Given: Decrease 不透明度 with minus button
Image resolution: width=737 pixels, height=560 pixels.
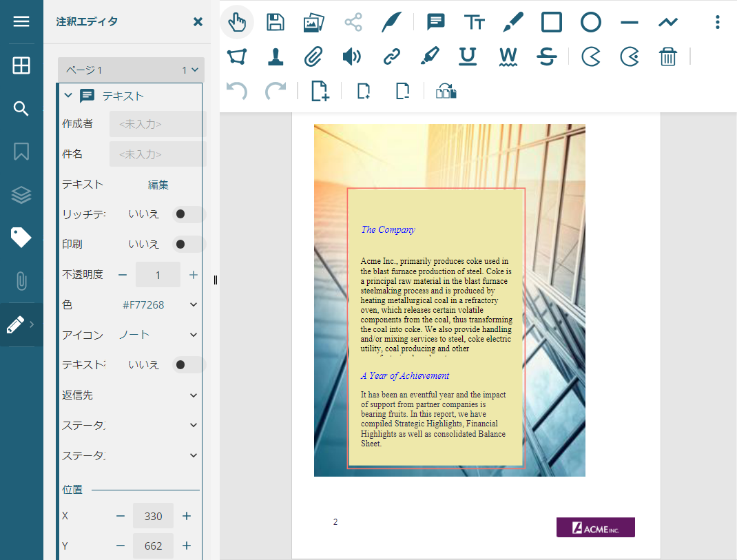Looking at the screenshot, I should coord(123,275).
